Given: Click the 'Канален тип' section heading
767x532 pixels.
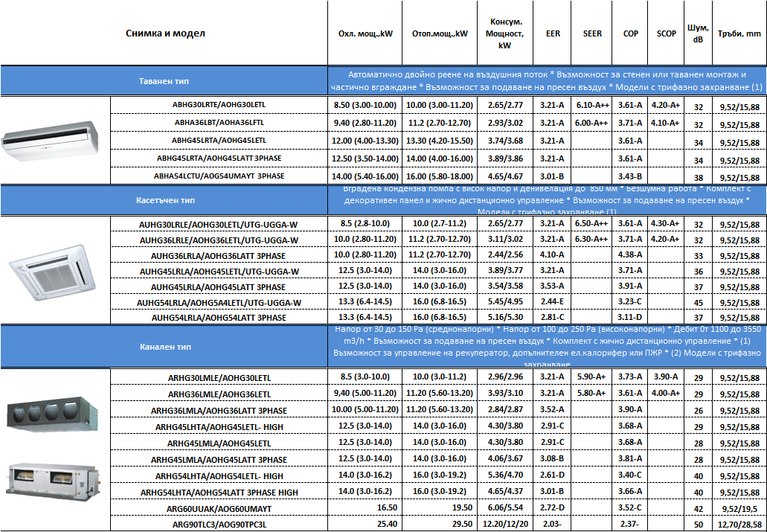Looking at the screenshot, I should [x=164, y=347].
